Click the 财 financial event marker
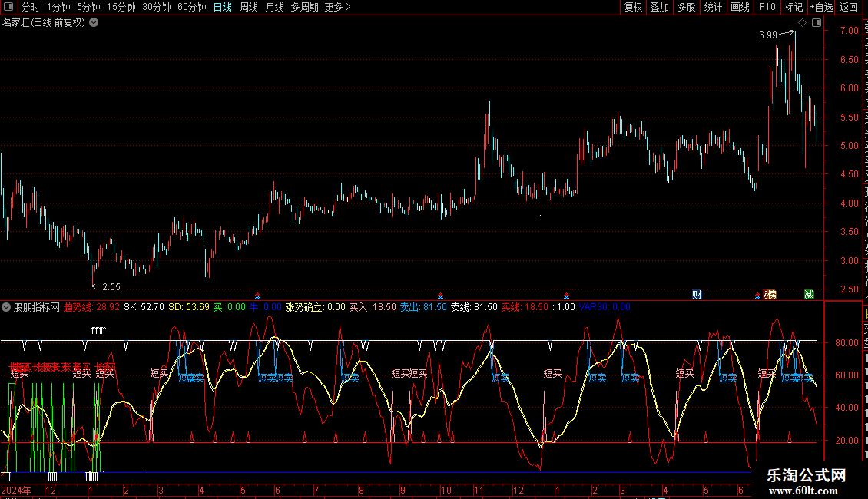Viewport: 868px width, 499px height. click(x=697, y=295)
